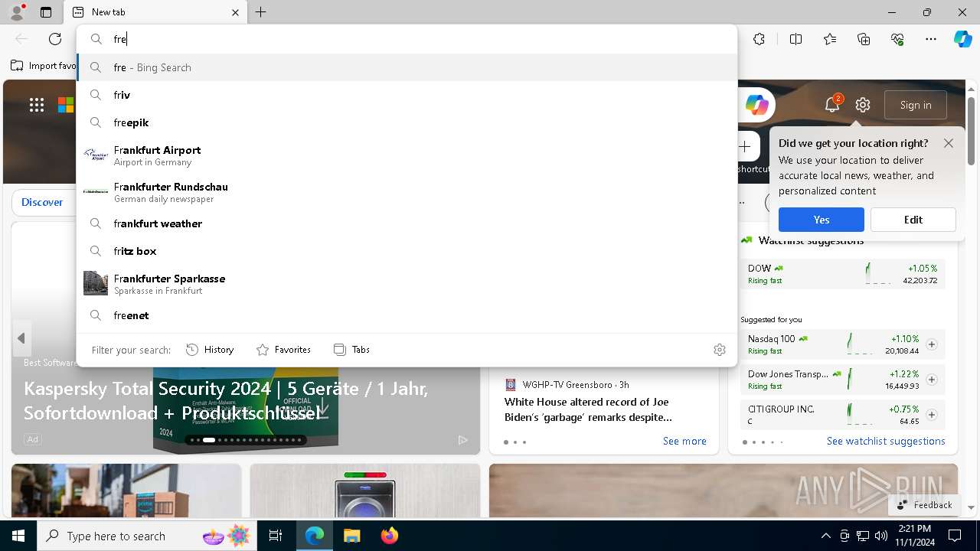
Task: Choose the 'freenet' suggestion
Action: (x=407, y=315)
